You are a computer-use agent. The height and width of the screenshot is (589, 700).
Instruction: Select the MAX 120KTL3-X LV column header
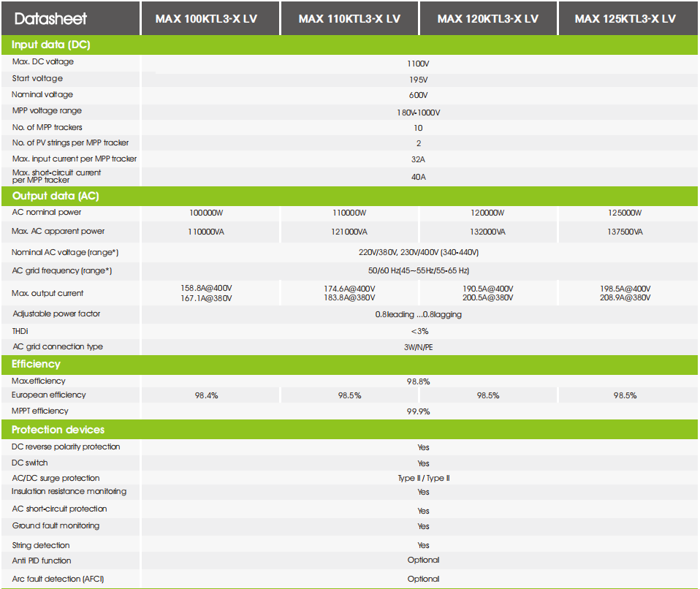click(488, 19)
